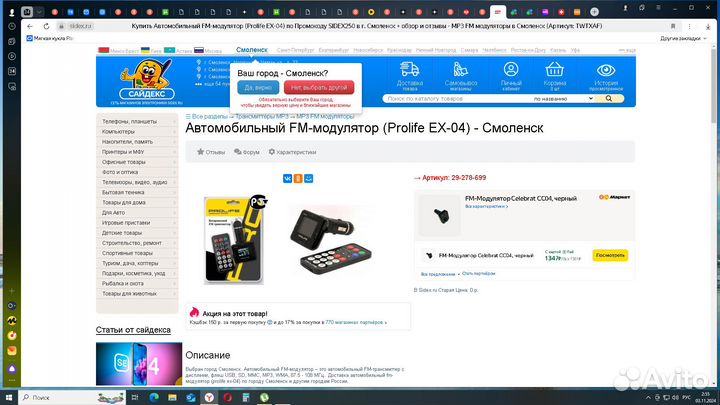Expand the Накопители, память category
This screenshot has width=720, height=405.
click(x=137, y=141)
